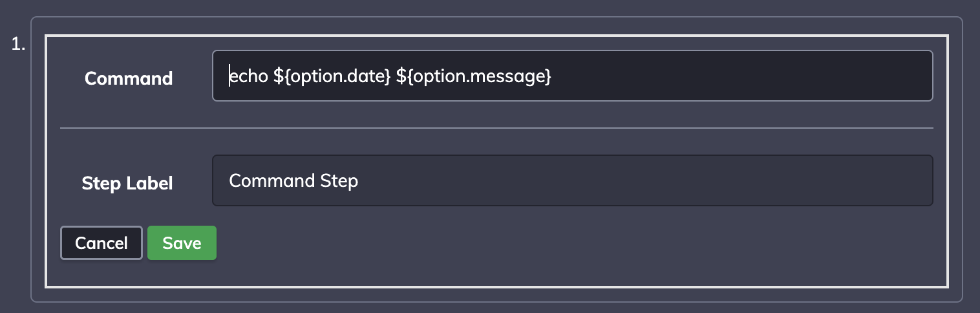
Task: Click the ${option.date} variable text
Action: tap(332, 77)
